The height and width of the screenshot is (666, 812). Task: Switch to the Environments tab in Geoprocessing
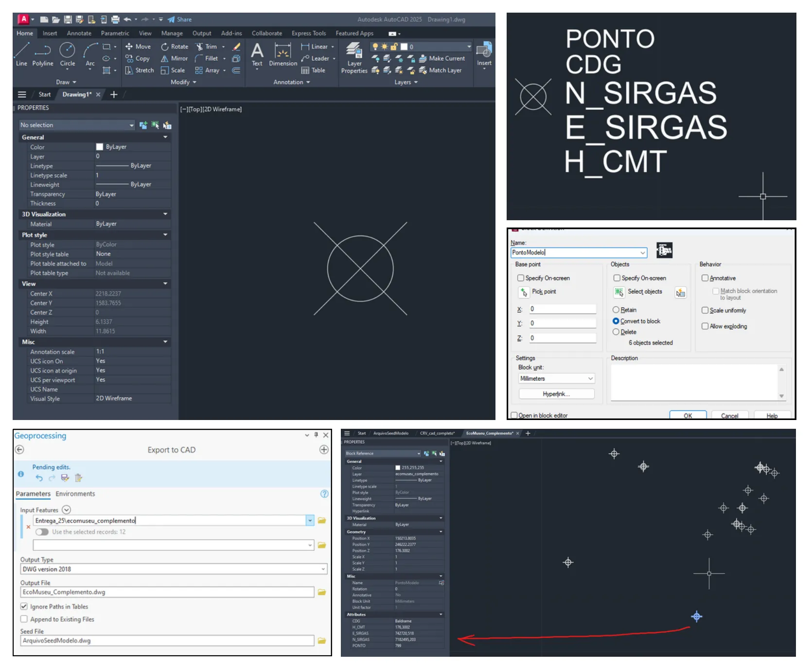pos(75,493)
